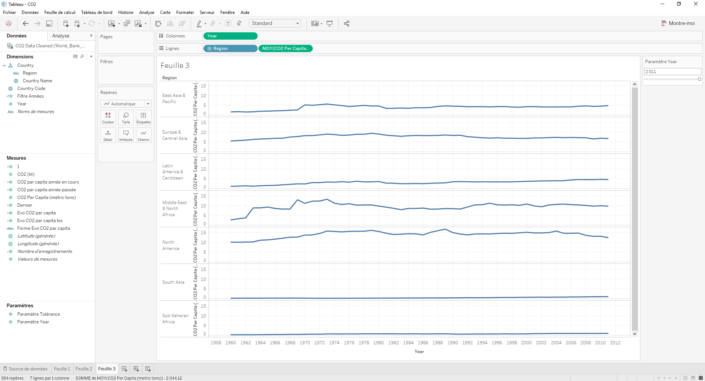
Task: Open the Données menu
Action: (30, 13)
